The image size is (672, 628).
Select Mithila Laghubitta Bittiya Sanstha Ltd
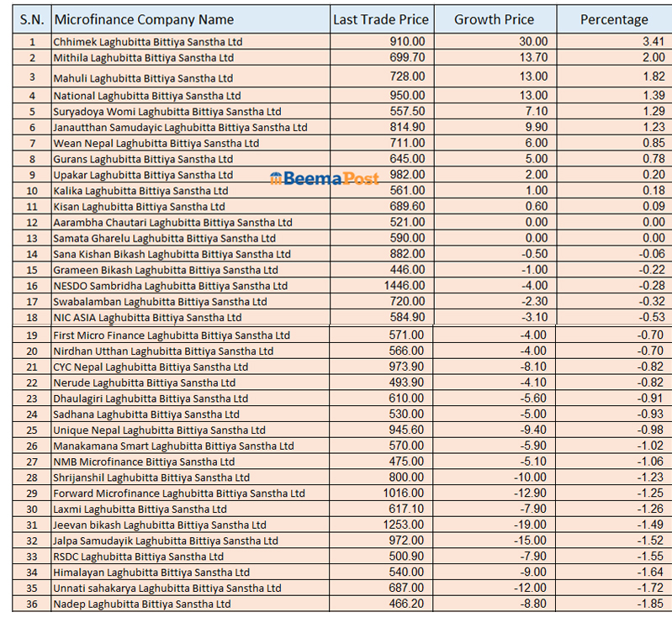pyautogui.click(x=143, y=58)
